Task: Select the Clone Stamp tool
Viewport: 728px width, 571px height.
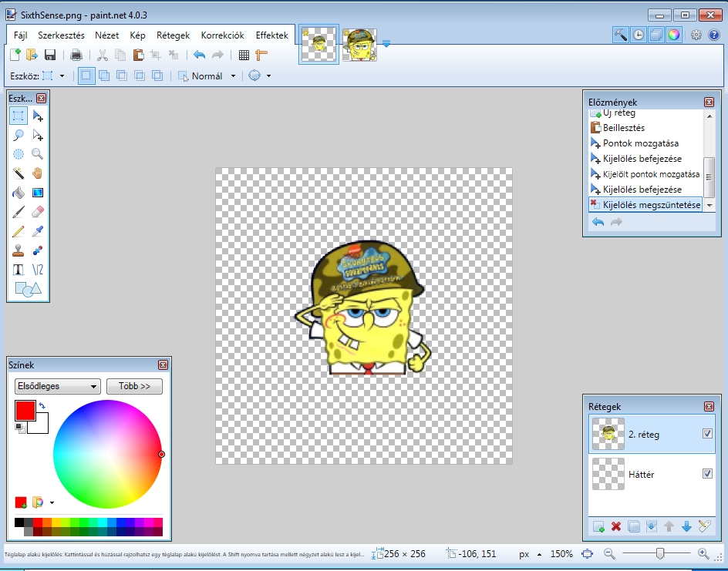Action: coord(18,250)
